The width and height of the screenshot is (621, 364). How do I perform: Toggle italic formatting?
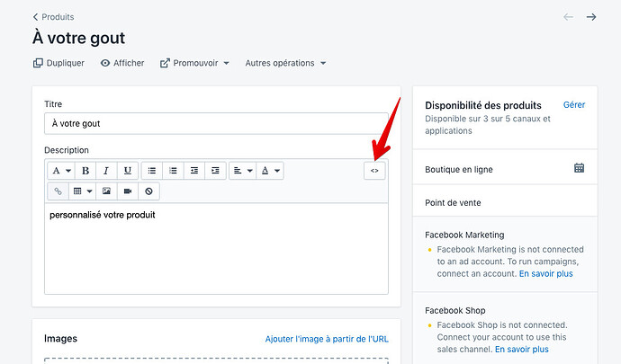pos(106,171)
